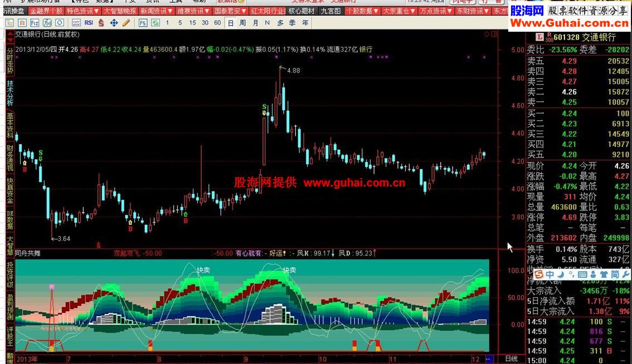
Task: Click the F5 chart switch icon
Action: (143, 23)
